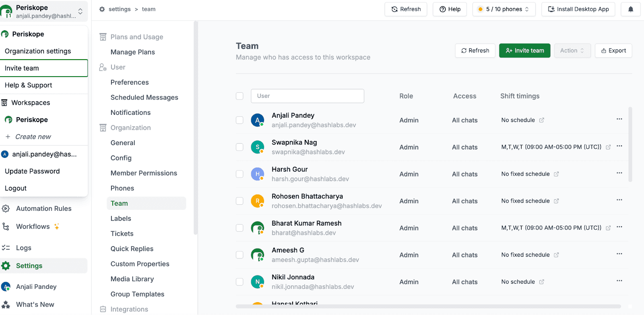The image size is (644, 315).
Task: Toggle the select-all users checkbox
Action: tap(239, 96)
